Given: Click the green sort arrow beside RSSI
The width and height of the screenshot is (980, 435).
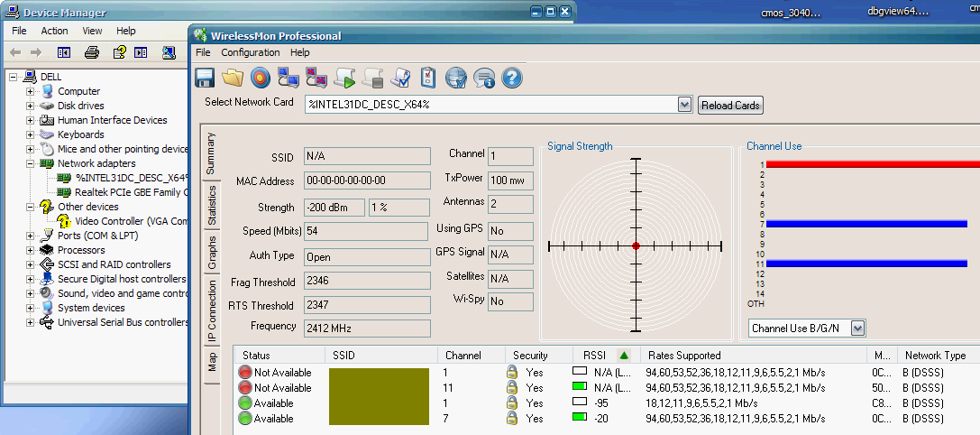Looking at the screenshot, I should click(x=623, y=356).
